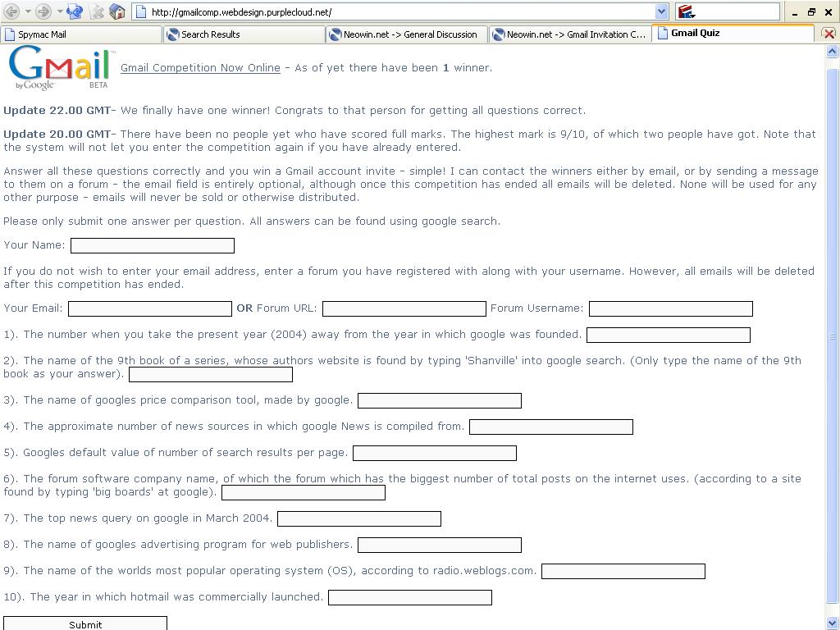Stop loading with the X stop icon
Viewport: 840px width, 630px height.
point(97,11)
